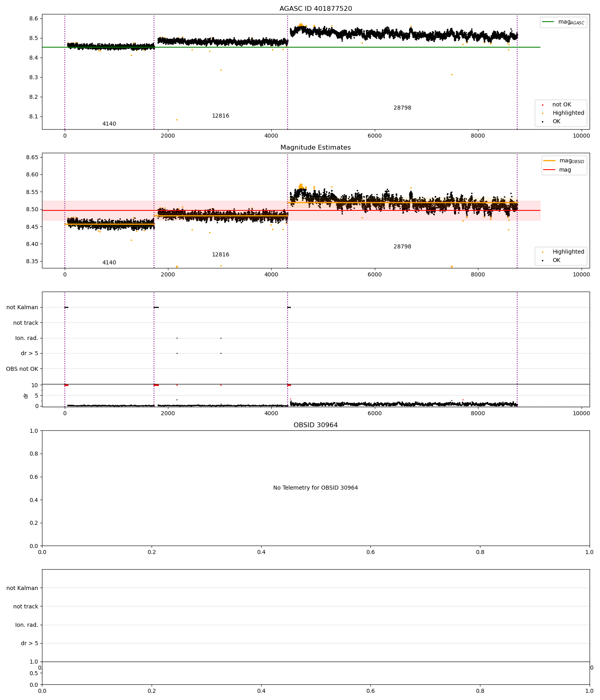Click the 'not OK' legend entry
600x700 pixels.
click(x=562, y=105)
